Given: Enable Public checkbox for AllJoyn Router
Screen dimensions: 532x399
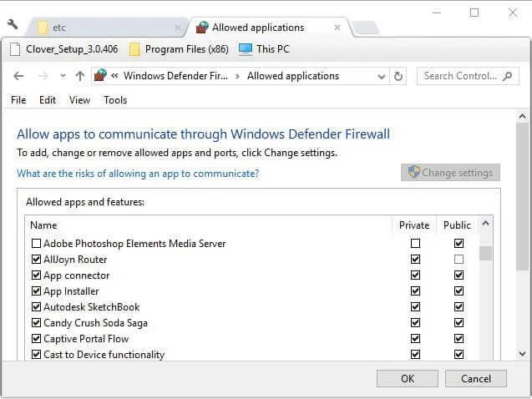Looking at the screenshot, I should 459,260.
